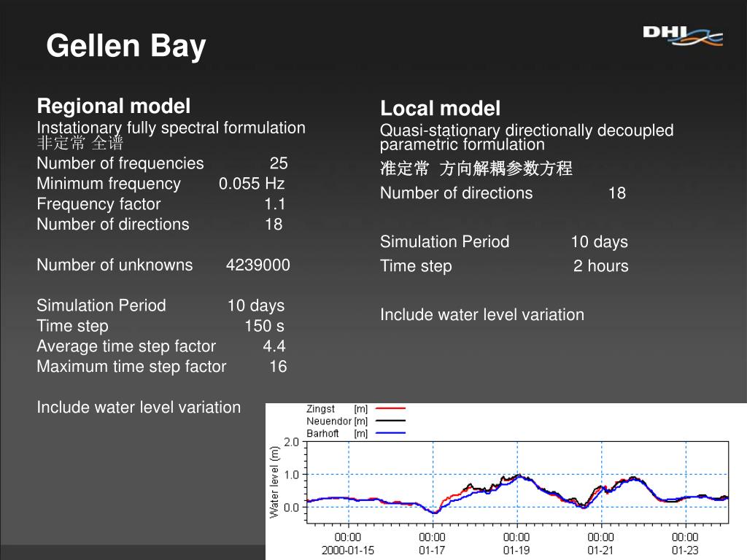Select the average factor value '4.4'
Screen dimensions: 747x560
click(274, 346)
